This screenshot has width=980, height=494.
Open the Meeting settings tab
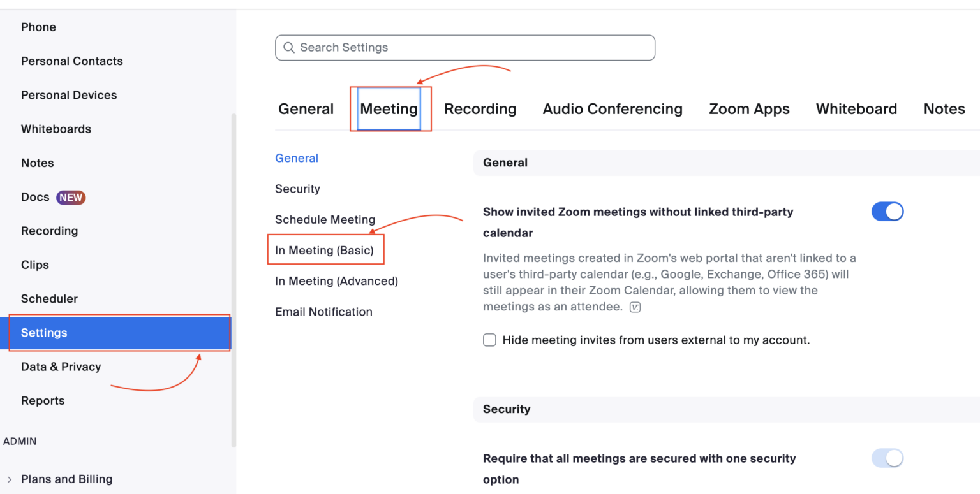[389, 109]
